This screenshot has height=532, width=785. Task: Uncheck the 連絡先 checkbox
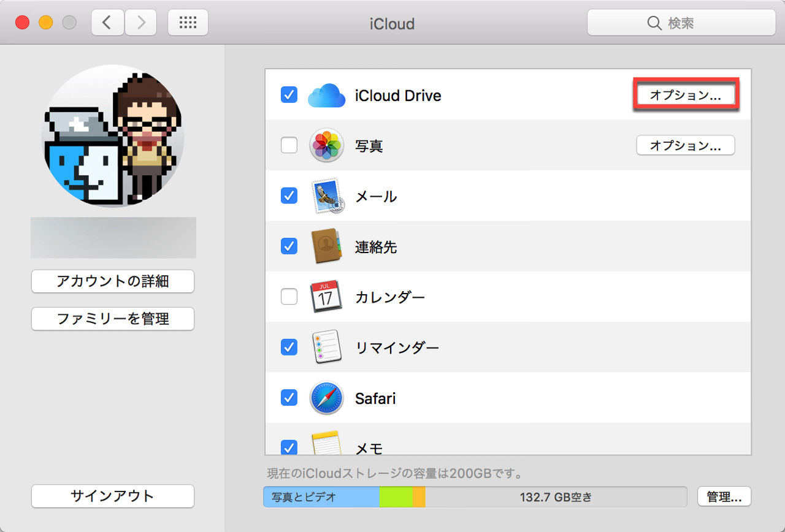click(x=289, y=246)
